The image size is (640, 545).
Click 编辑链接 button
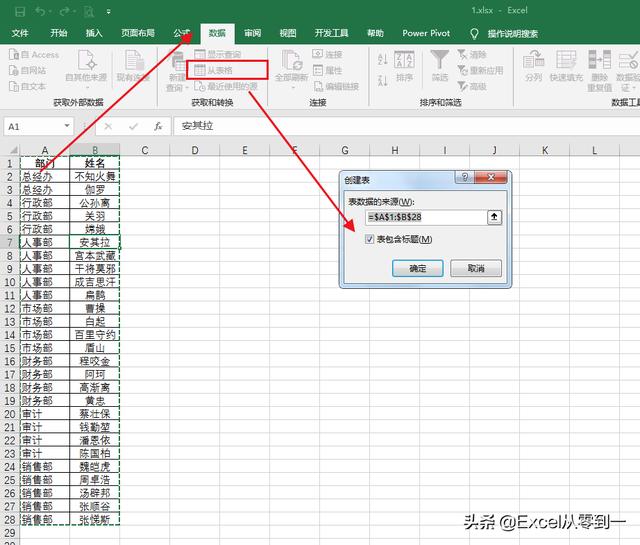click(x=336, y=86)
